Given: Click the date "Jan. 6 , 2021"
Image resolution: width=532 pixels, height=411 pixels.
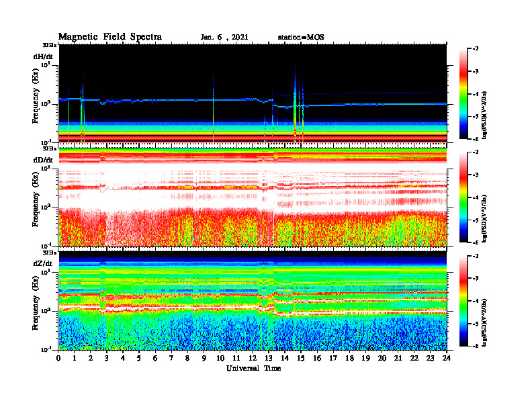Looking at the screenshot, I should pyautogui.click(x=224, y=38).
